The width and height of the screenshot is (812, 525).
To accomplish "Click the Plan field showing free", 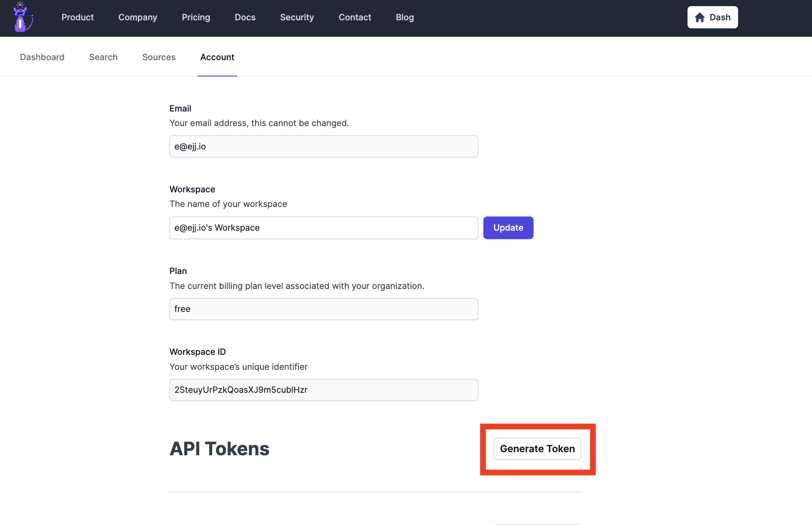I will (x=324, y=309).
